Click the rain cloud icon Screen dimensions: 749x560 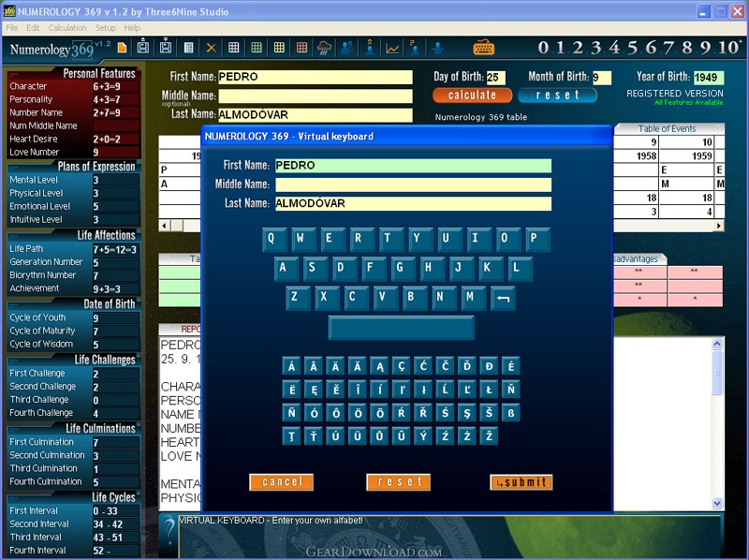click(x=324, y=48)
